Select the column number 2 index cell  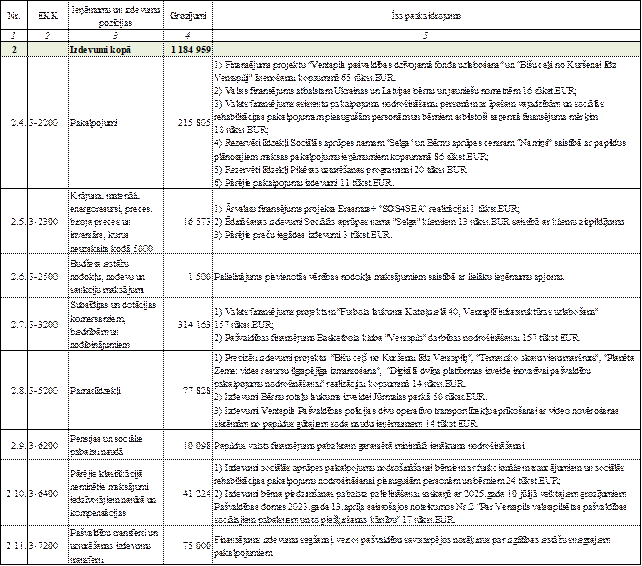48,35
